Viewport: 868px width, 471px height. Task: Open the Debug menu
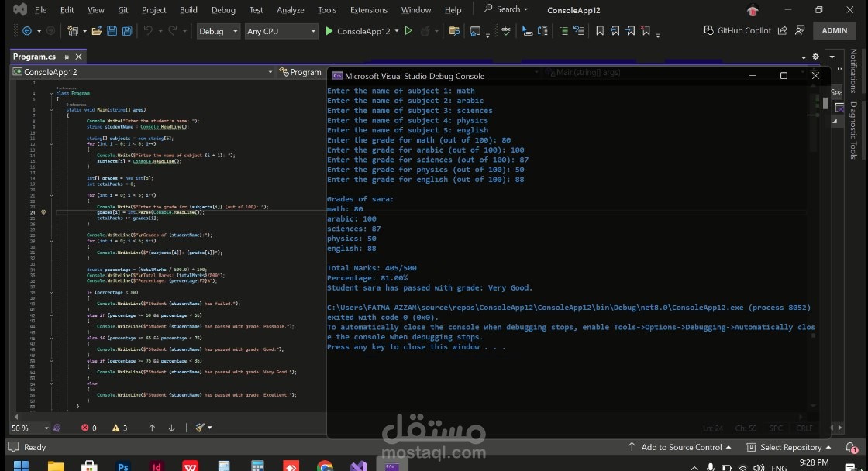pos(223,10)
